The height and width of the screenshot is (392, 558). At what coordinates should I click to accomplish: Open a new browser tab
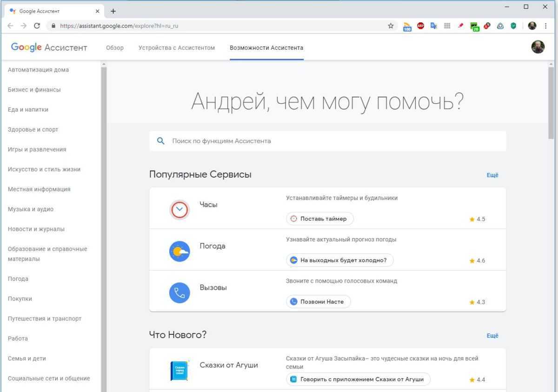click(113, 11)
